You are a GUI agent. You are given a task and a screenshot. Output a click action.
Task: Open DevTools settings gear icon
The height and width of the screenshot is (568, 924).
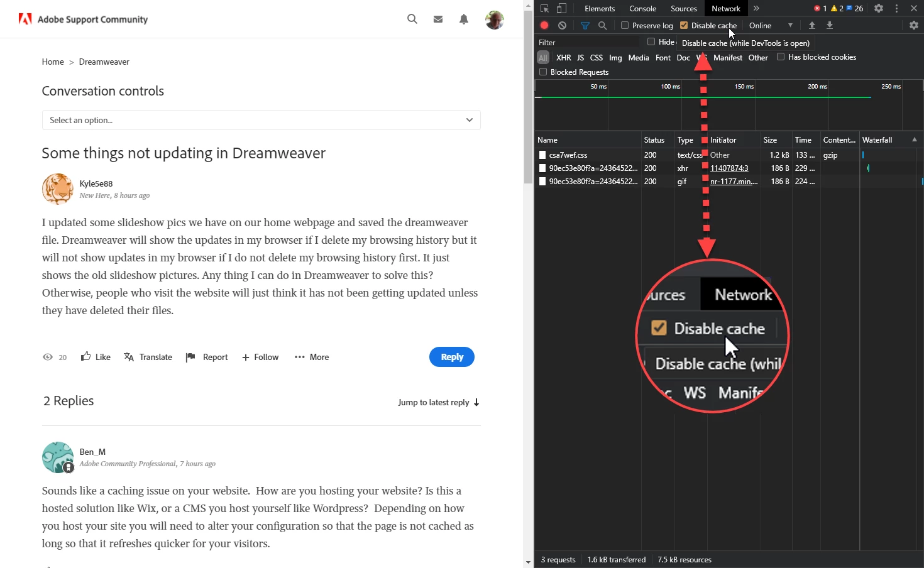coord(879,8)
